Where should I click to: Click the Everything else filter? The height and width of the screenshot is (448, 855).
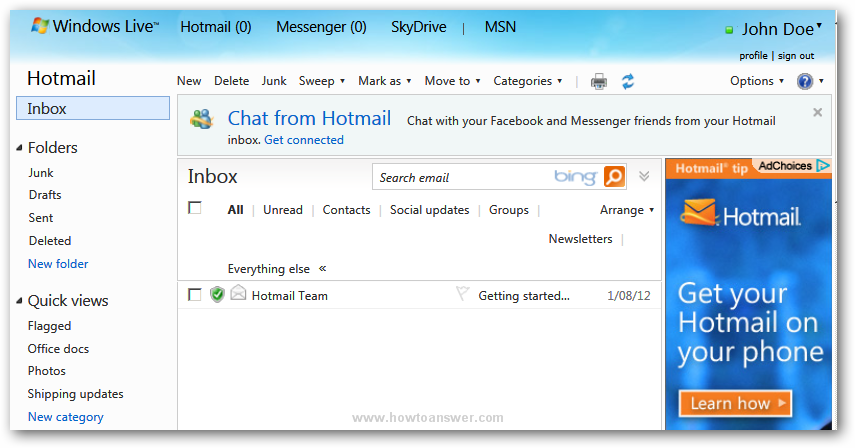point(269,269)
